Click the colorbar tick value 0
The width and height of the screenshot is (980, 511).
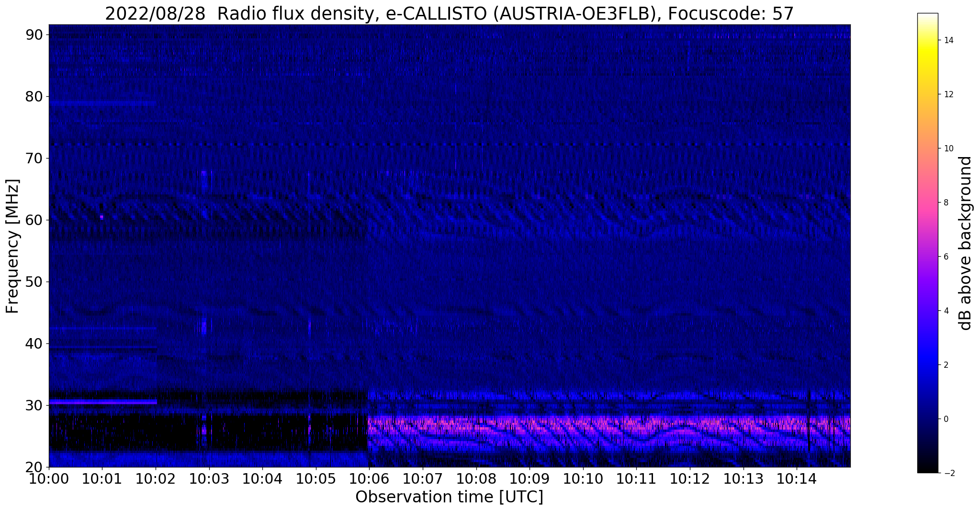click(x=946, y=419)
